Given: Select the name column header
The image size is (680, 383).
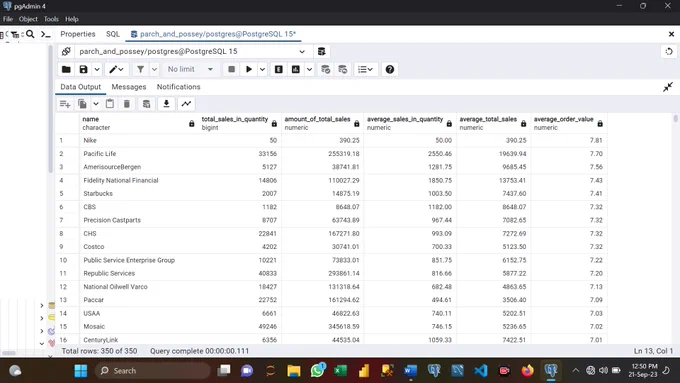Looking at the screenshot, I should (x=138, y=123).
